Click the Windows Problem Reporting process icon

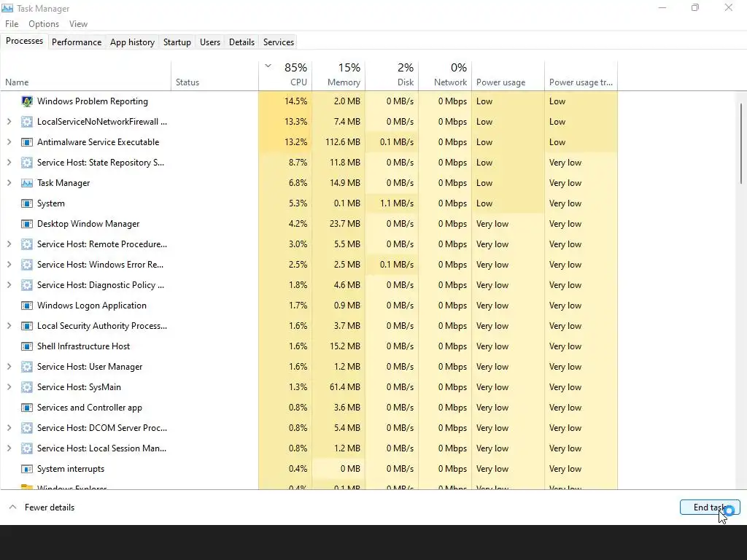pyautogui.click(x=27, y=101)
